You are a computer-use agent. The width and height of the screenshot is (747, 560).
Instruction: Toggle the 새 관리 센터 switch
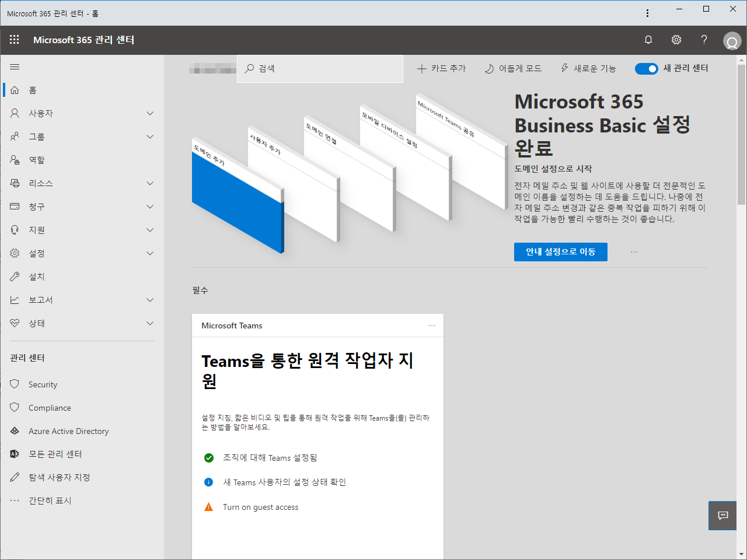click(646, 69)
